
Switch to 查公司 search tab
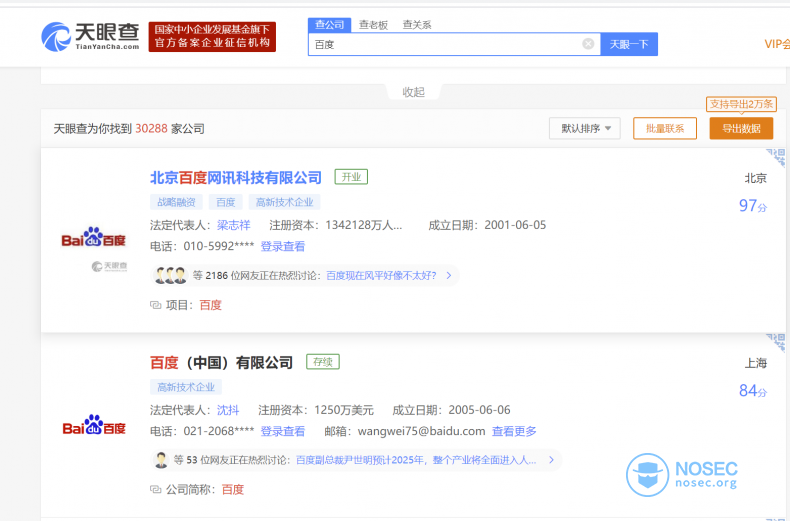330,25
